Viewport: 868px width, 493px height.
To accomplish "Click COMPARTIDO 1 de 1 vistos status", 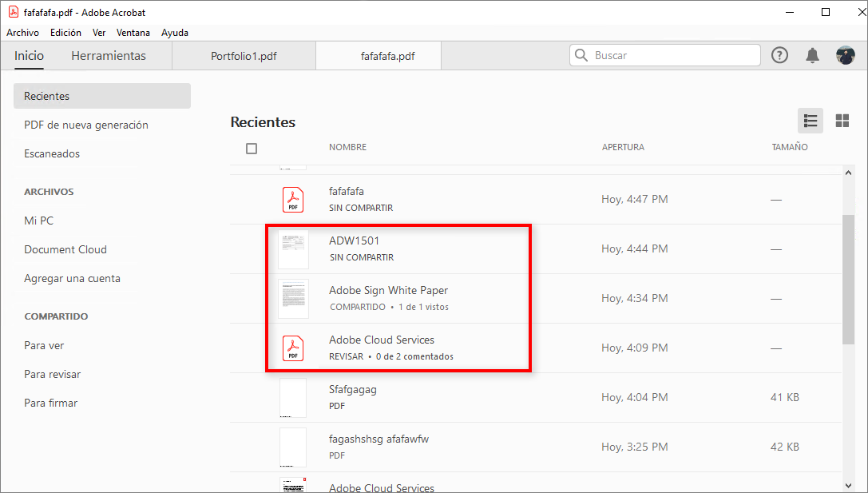I will point(389,307).
